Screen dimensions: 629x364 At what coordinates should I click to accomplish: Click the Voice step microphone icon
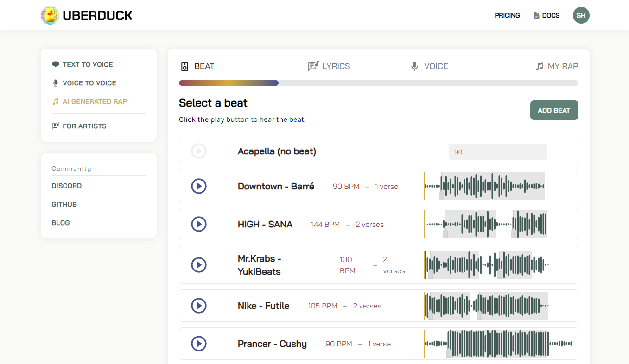click(x=415, y=66)
